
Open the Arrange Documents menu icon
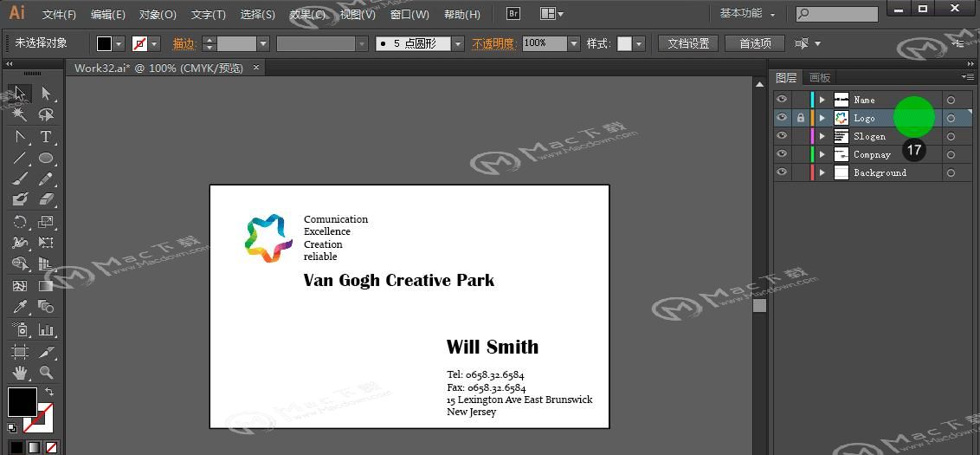coord(551,13)
